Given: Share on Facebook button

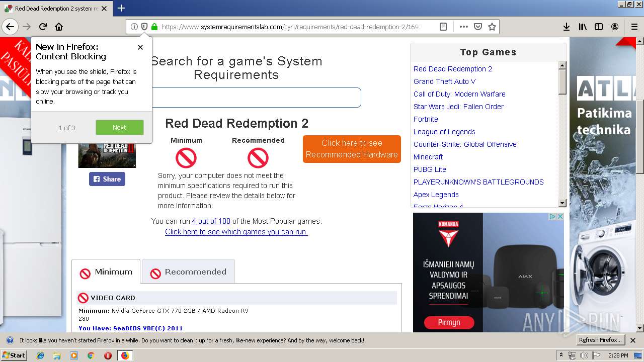Looking at the screenshot, I should (x=107, y=179).
